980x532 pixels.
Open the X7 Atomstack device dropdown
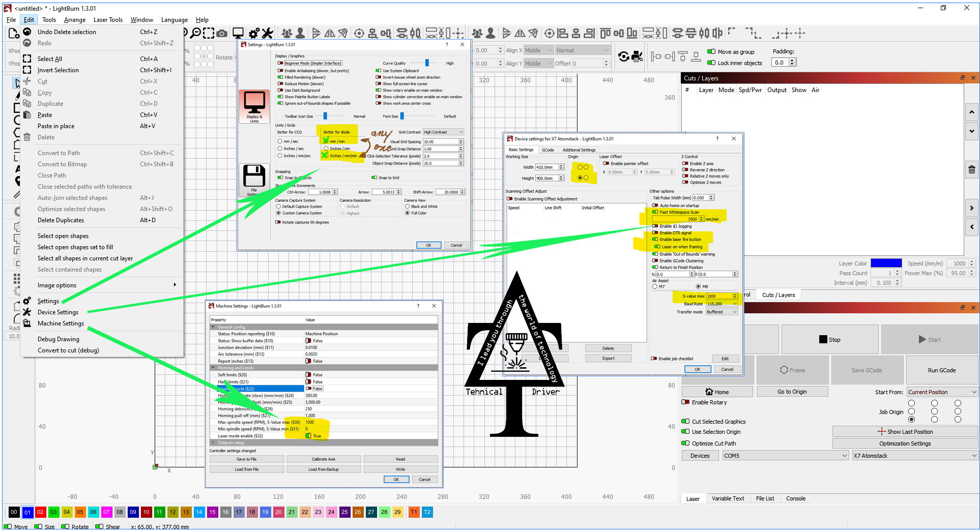pyautogui.click(x=915, y=456)
